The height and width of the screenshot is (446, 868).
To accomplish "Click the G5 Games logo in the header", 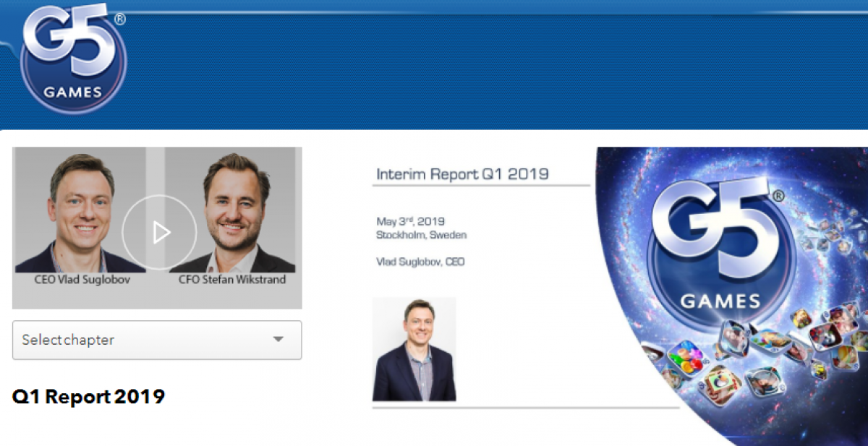I will pos(74,58).
